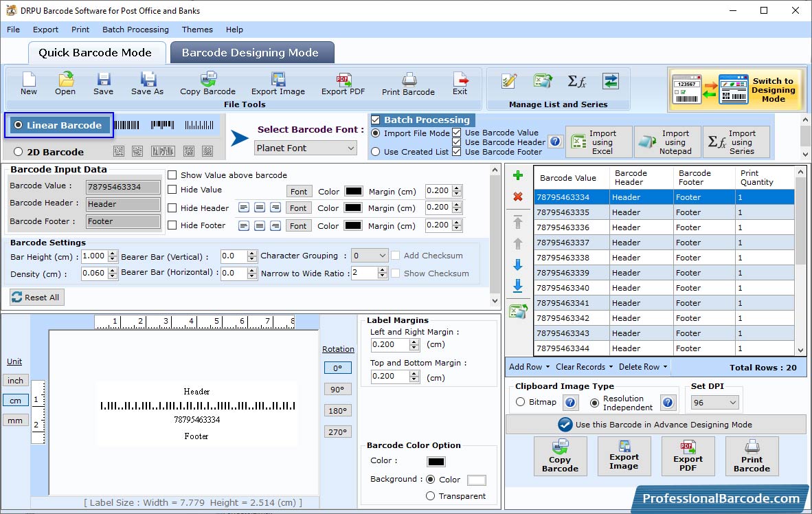Open the File menu
The height and width of the screenshot is (514, 812).
13,30
